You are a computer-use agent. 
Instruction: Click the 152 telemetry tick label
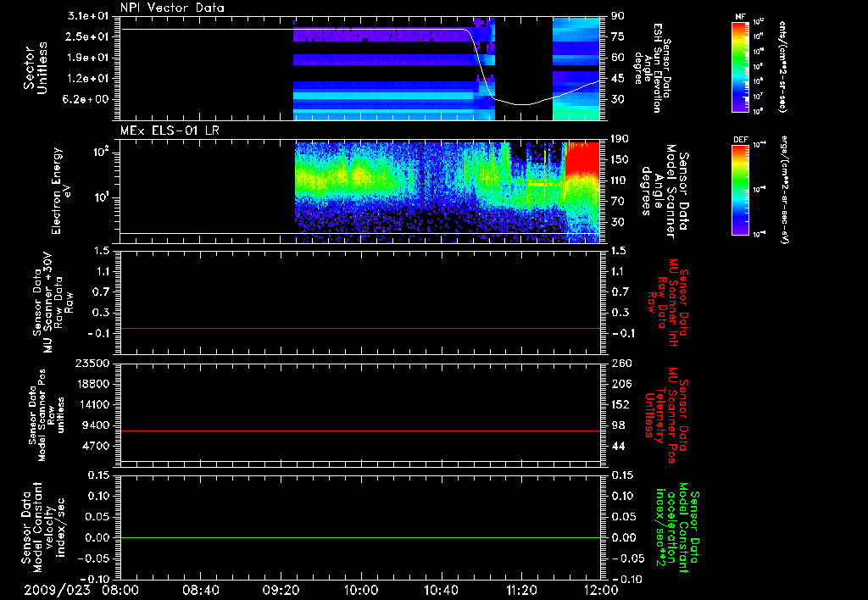point(620,404)
